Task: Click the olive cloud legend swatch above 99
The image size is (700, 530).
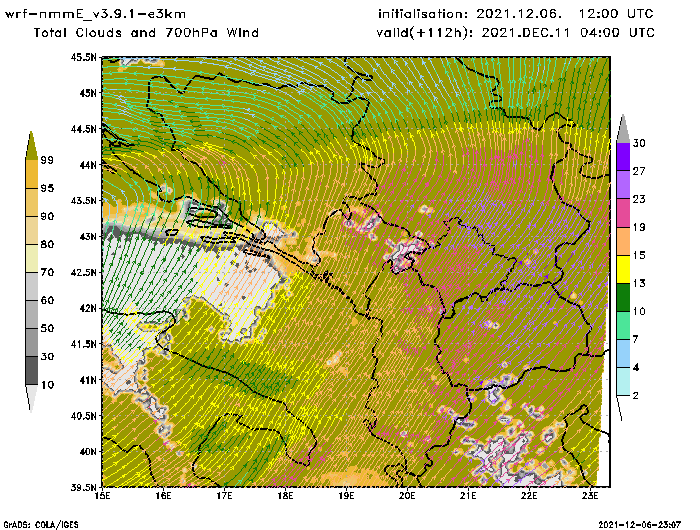Action: (x=31, y=147)
